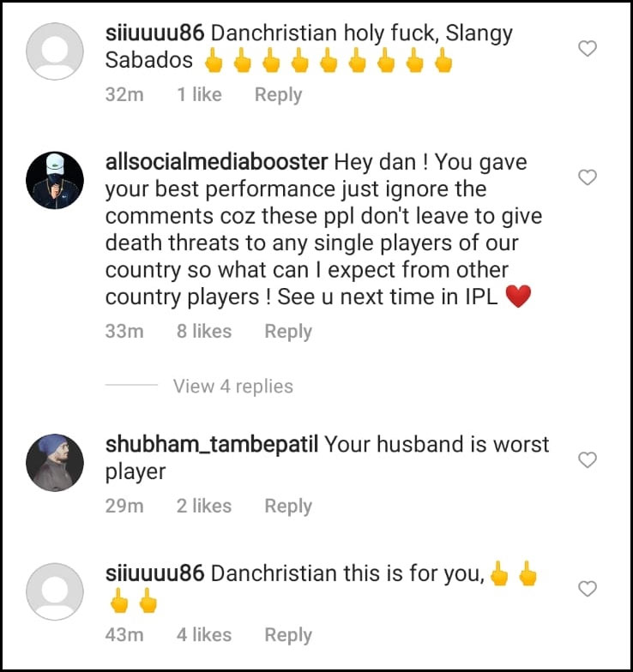
Task: Open username shubham_tambepatil profile link
Action: 212,444
